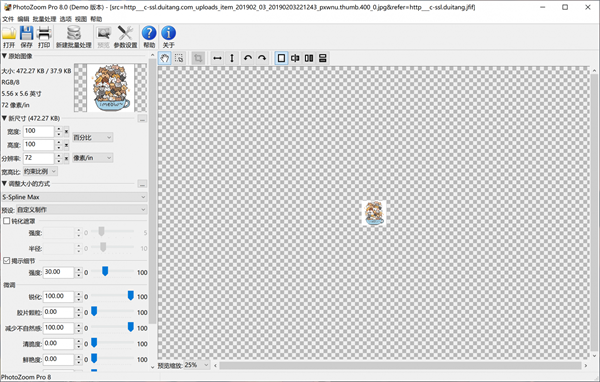The image size is (600, 382).
Task: Click the original image thumbnail of cats
Action: 111,88
